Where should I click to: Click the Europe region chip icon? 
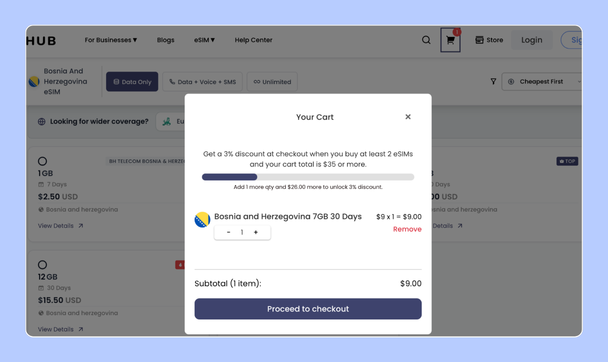click(167, 121)
